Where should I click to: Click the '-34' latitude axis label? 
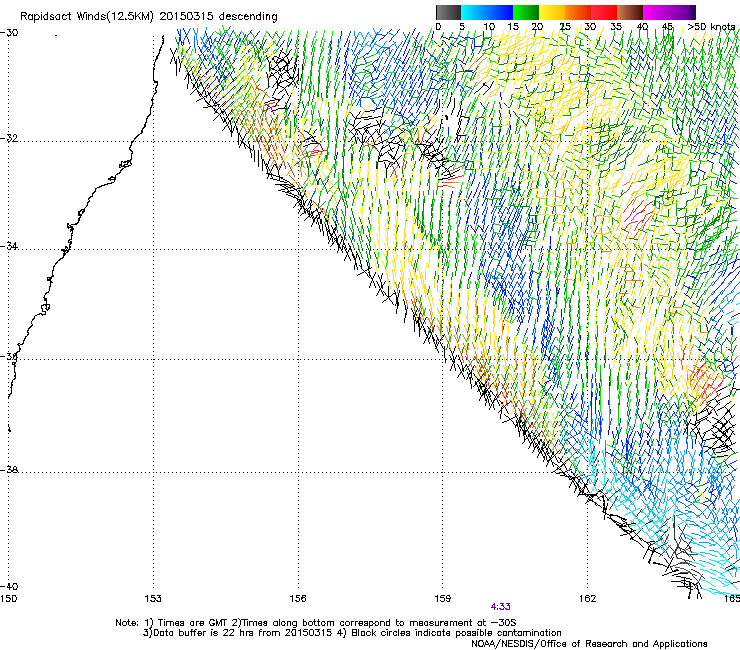[x=9, y=246]
